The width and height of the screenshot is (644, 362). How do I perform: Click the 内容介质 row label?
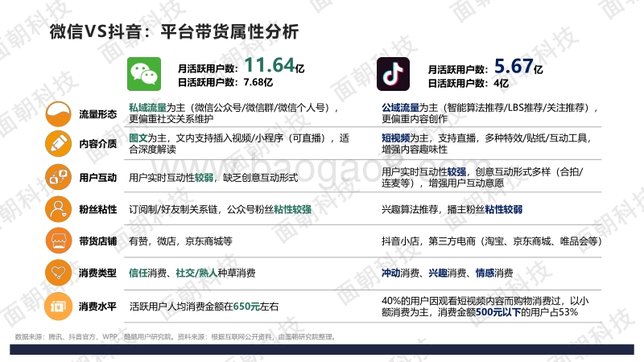tap(97, 144)
